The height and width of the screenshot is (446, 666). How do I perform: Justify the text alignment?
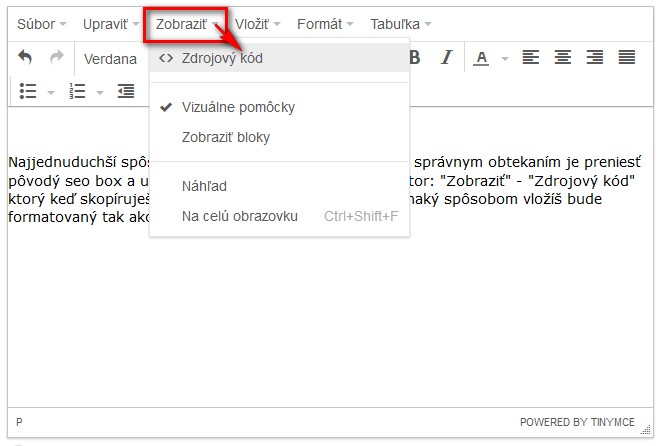pyautogui.click(x=627, y=58)
